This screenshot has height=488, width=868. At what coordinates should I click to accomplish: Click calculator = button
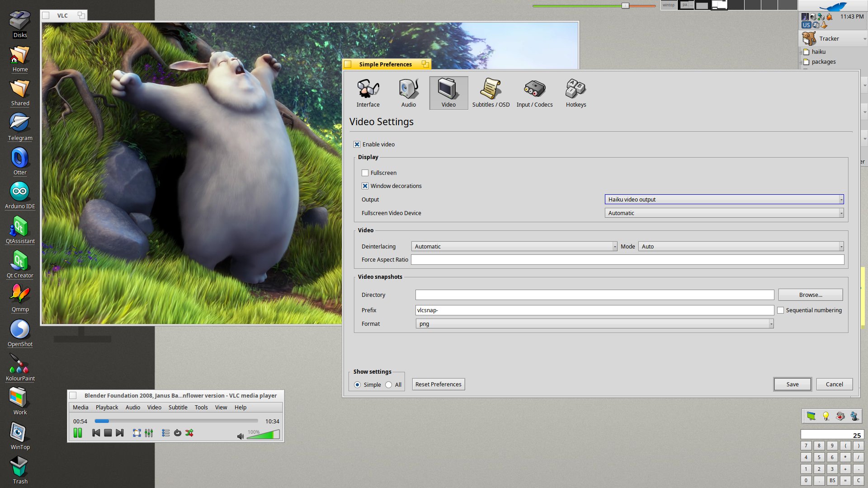pyautogui.click(x=845, y=480)
